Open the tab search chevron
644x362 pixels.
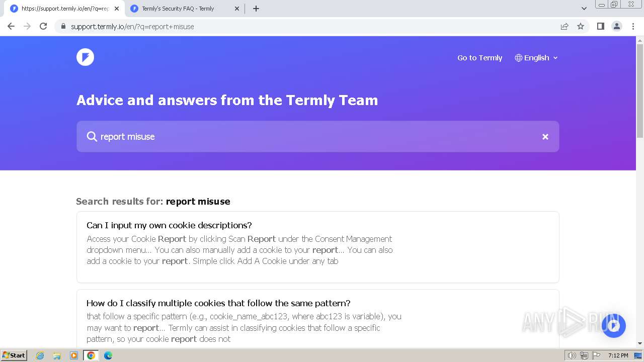[x=584, y=9]
